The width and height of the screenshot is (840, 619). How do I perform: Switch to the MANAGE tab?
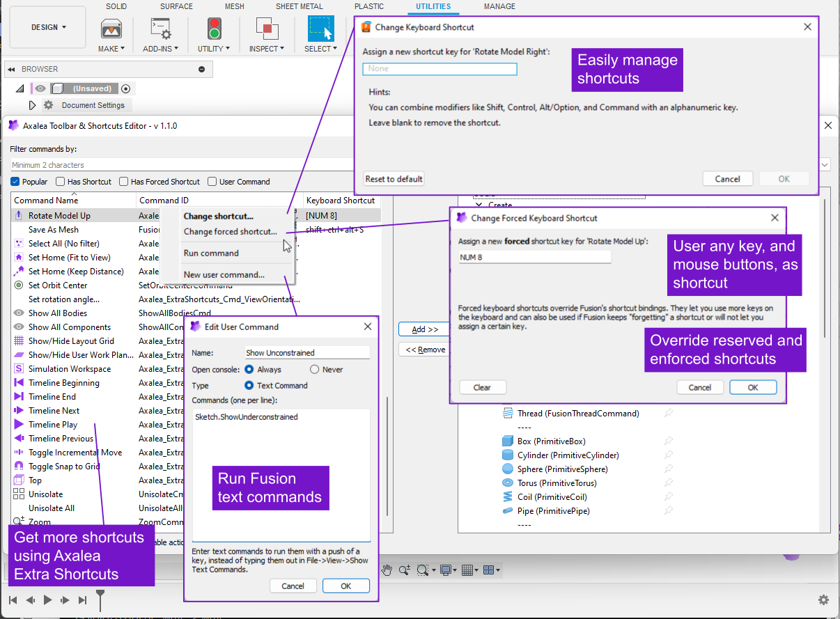tap(499, 6)
